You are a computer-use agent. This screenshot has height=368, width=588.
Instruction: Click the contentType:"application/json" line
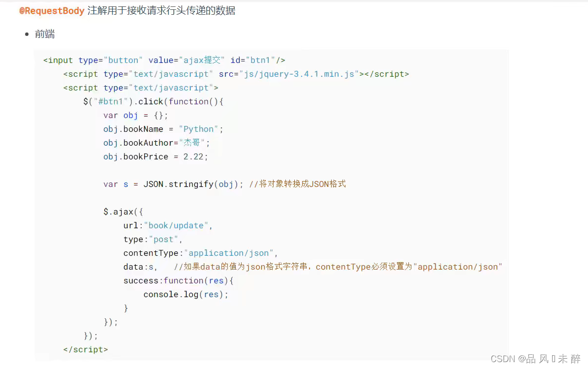201,253
